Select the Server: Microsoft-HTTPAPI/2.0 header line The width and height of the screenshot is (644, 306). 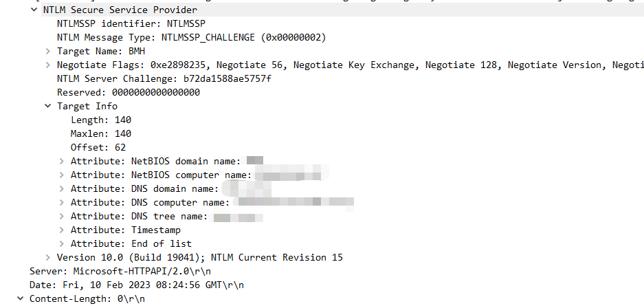tap(120, 272)
